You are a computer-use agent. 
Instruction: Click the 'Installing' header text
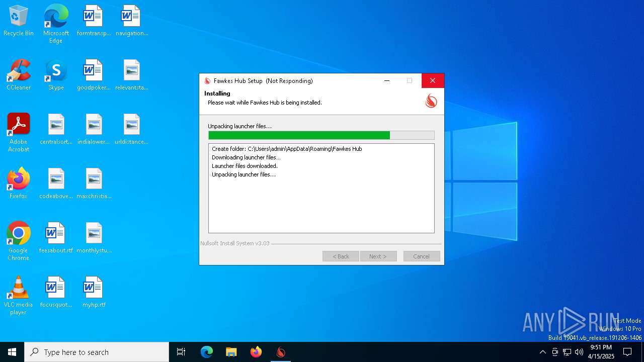217,94
